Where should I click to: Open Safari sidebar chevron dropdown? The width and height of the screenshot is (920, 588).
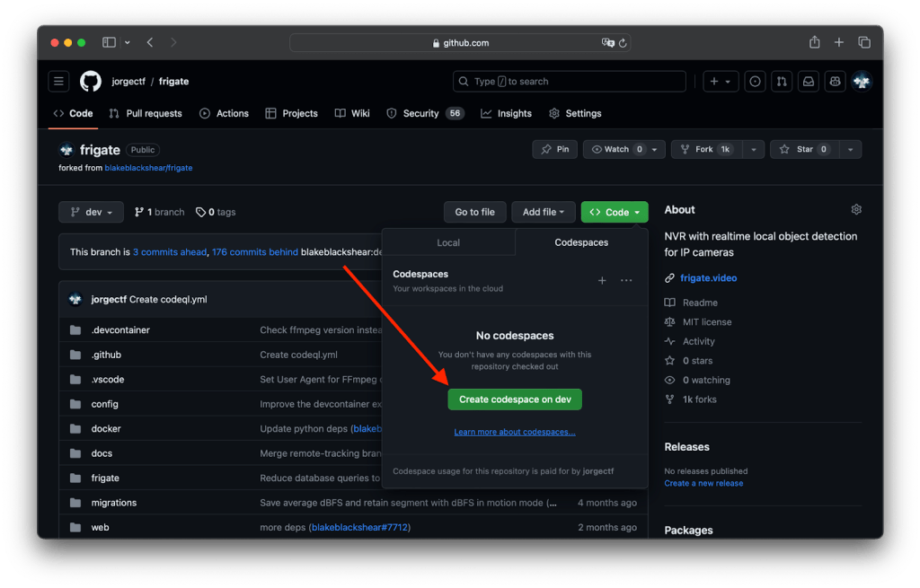point(128,42)
